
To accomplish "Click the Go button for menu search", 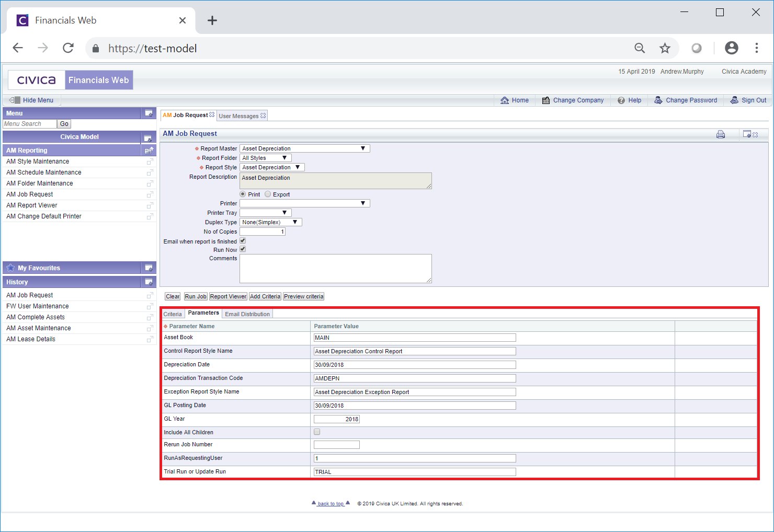I will [x=64, y=124].
